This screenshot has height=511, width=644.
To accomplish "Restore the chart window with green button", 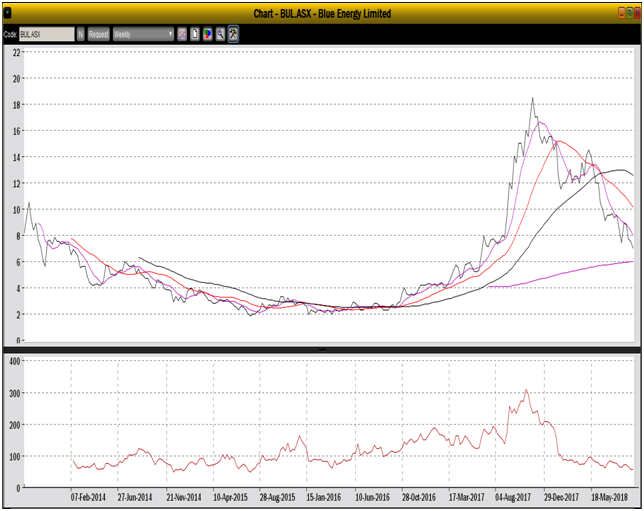I will click(630, 13).
